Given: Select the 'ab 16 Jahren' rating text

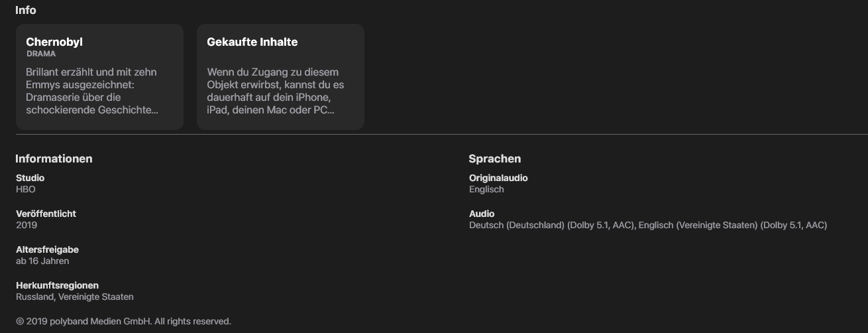Looking at the screenshot, I should coord(42,261).
